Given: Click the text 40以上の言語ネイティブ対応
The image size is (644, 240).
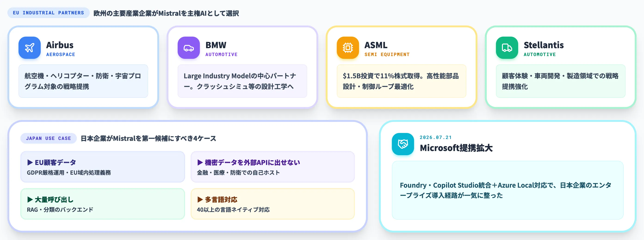Looking at the screenshot, I should 233,209.
